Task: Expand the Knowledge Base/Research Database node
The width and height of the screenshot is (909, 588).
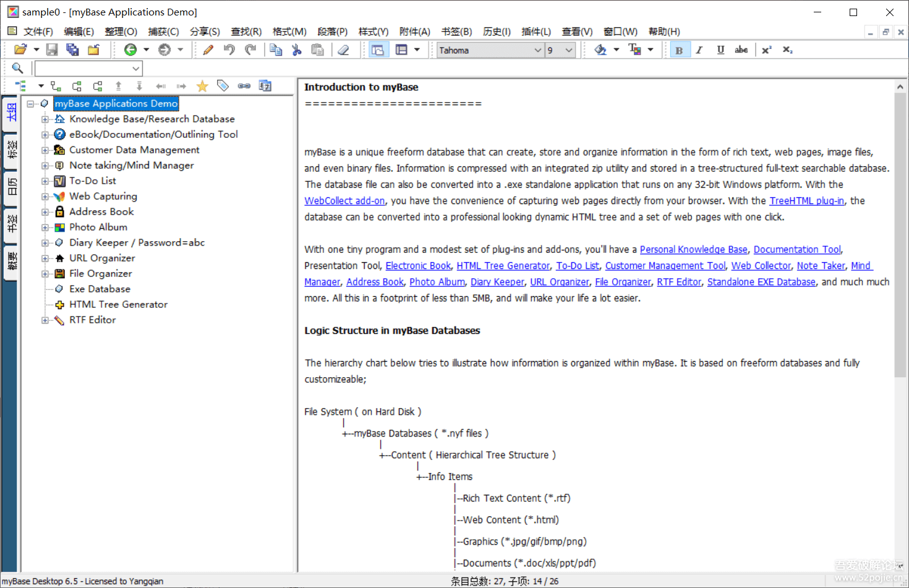Action: click(45, 119)
